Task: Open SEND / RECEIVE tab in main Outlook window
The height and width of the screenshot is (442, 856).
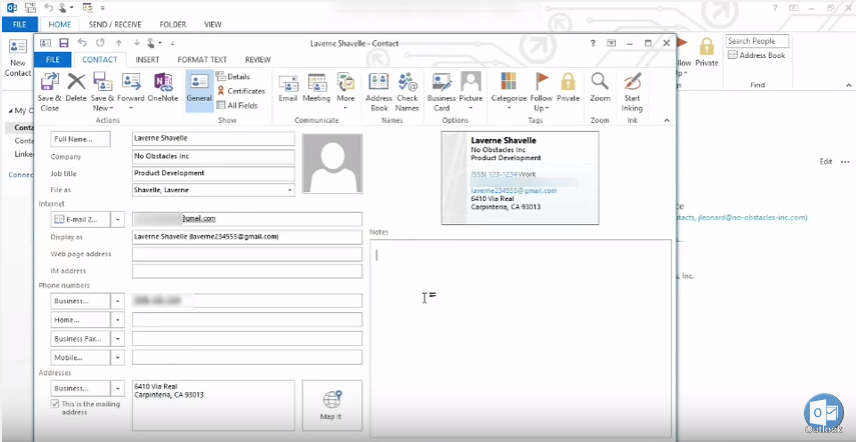Action: (x=115, y=25)
